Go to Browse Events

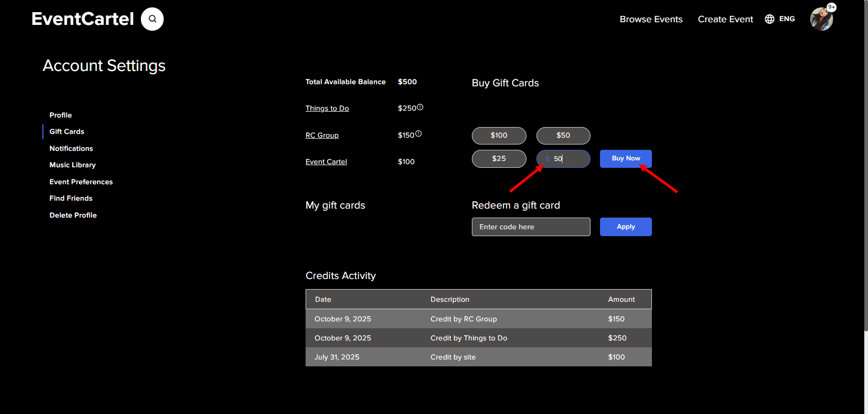coord(651,19)
